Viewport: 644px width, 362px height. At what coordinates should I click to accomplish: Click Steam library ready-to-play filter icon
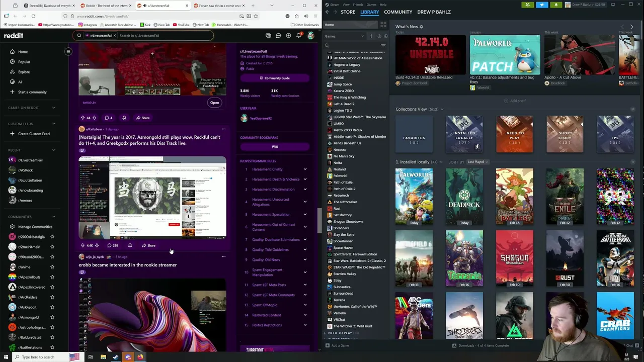[x=385, y=36]
